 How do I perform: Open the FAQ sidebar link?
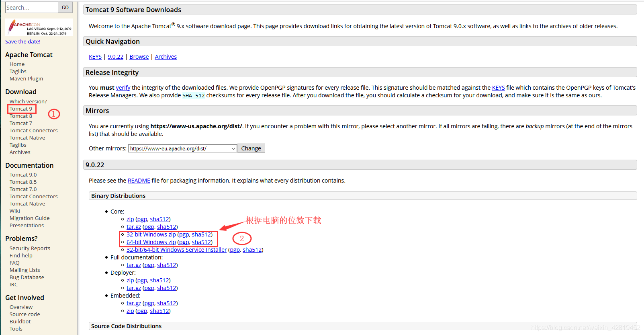[14, 263]
